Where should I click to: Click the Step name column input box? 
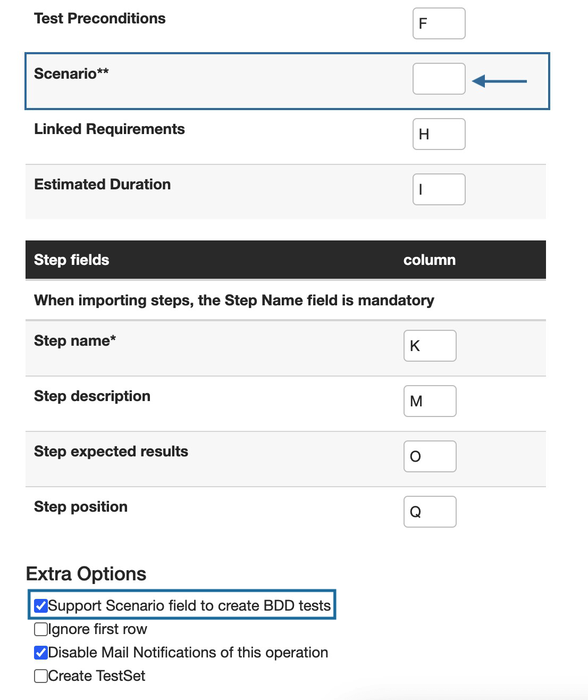(x=430, y=346)
